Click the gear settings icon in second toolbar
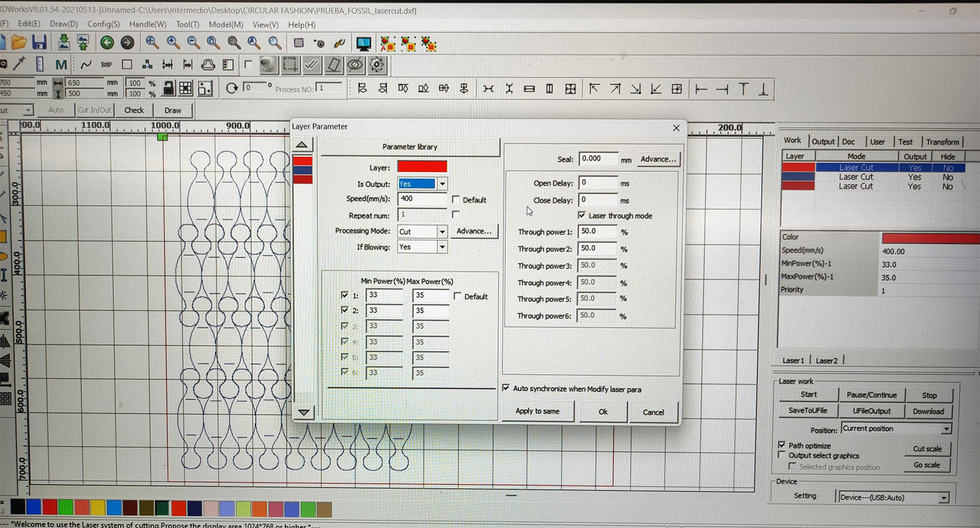 (377, 65)
